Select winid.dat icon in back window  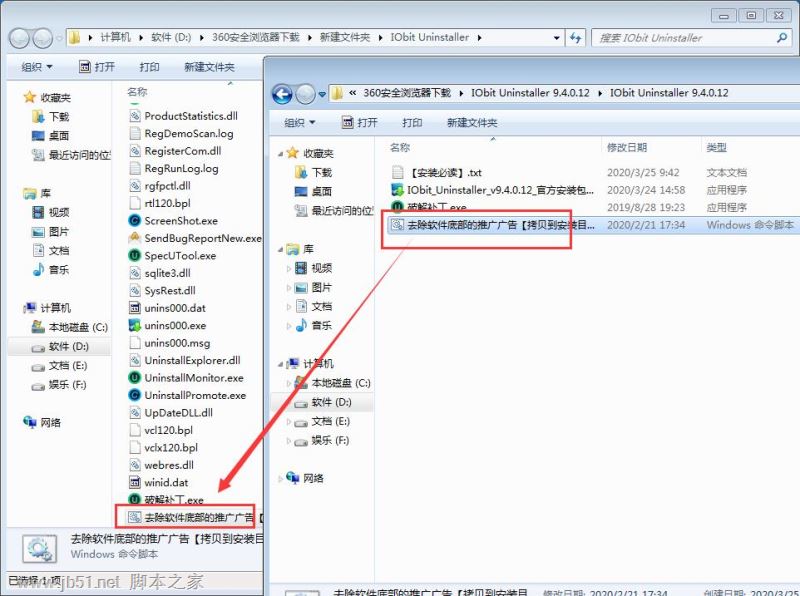(135, 482)
